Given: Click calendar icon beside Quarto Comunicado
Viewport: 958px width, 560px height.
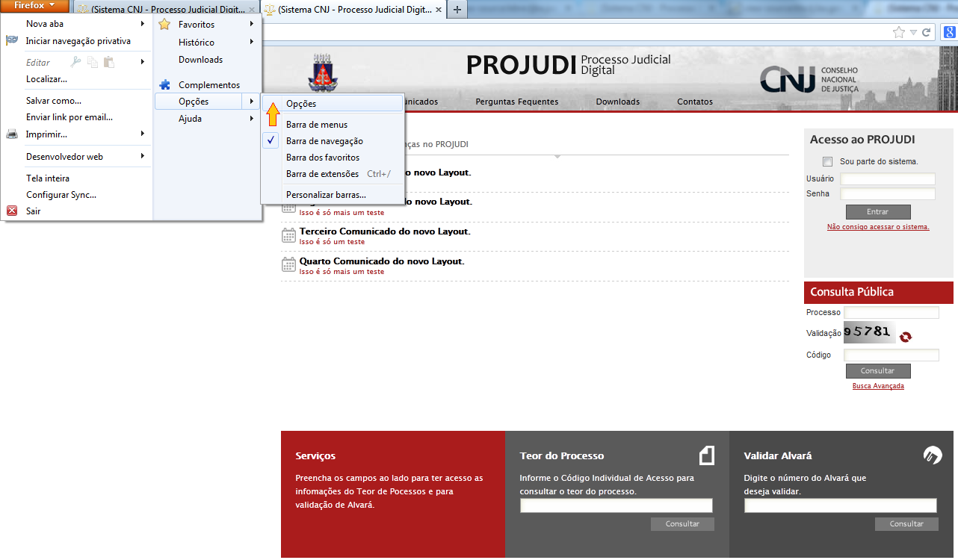Looking at the screenshot, I should click(x=288, y=265).
